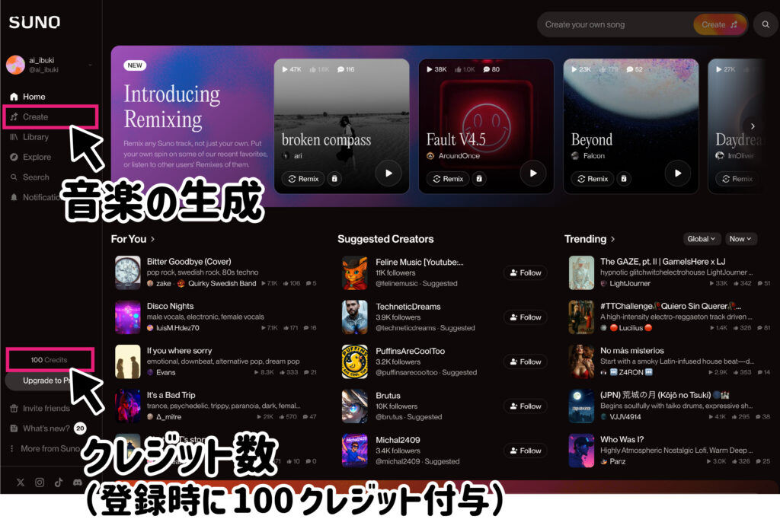
Task: Click the lyrics icon on Fault V4.5 card
Action: click(x=479, y=179)
